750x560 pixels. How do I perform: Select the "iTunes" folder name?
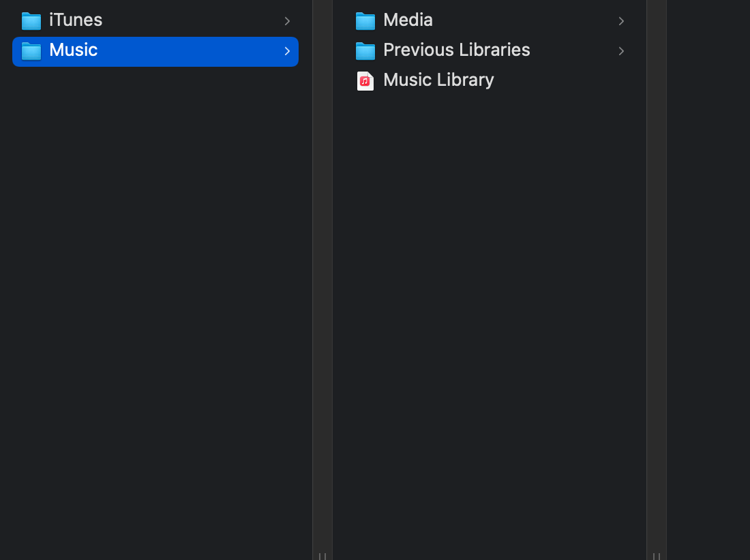pyautogui.click(x=76, y=20)
